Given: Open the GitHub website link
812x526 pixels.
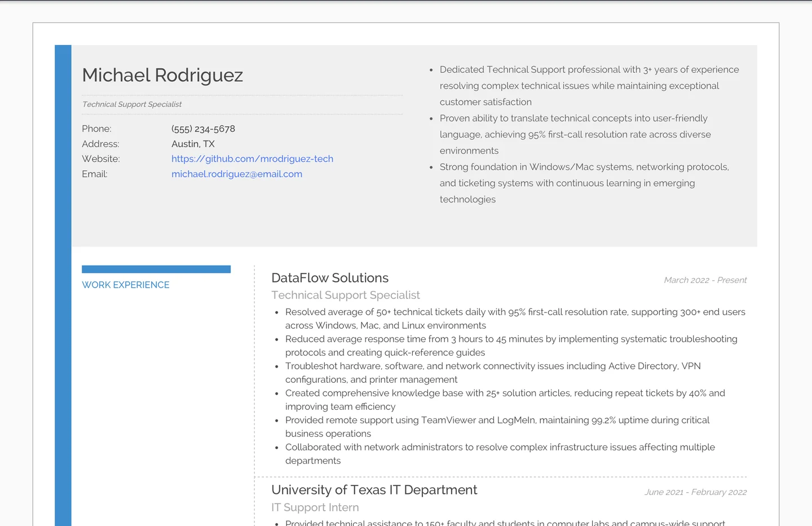Looking at the screenshot, I should pos(252,159).
